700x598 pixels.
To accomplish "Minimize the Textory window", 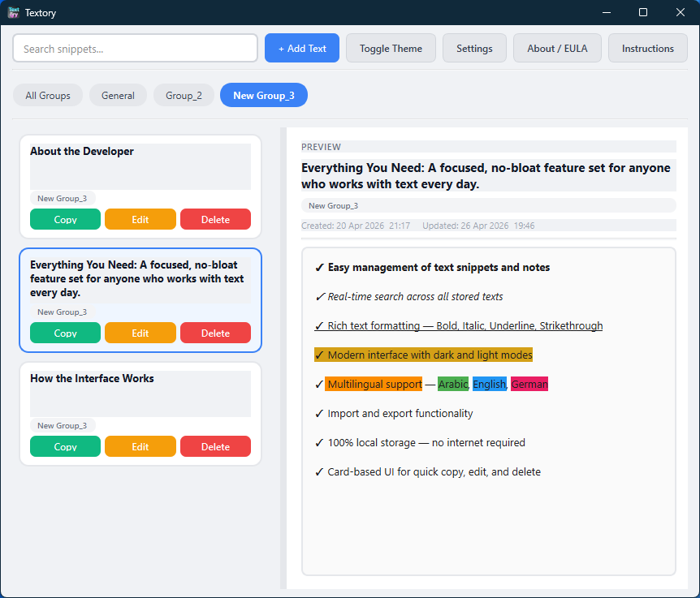I will pyautogui.click(x=607, y=12).
